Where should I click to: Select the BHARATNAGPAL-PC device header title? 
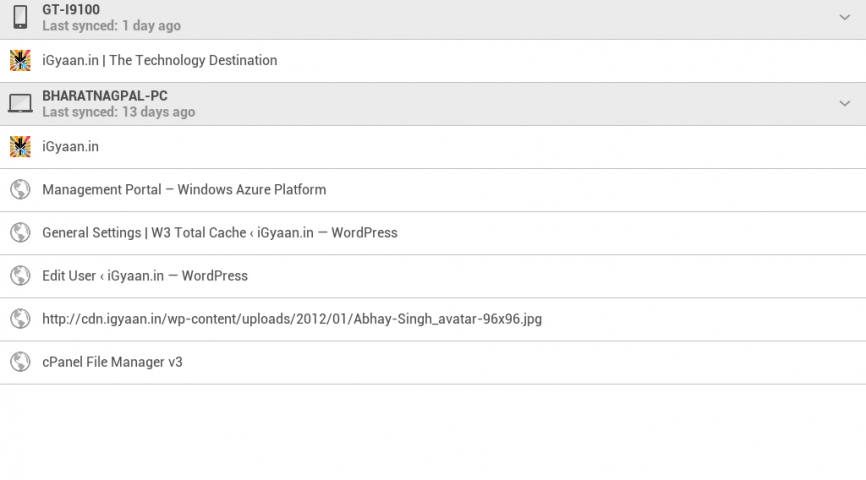click(105, 96)
